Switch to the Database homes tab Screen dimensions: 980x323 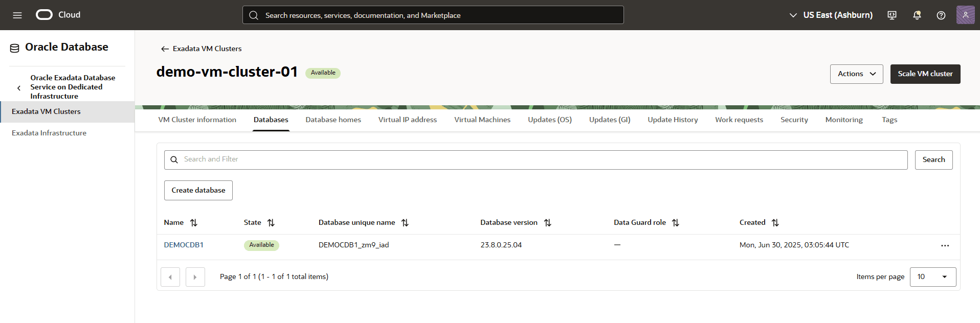pos(333,120)
